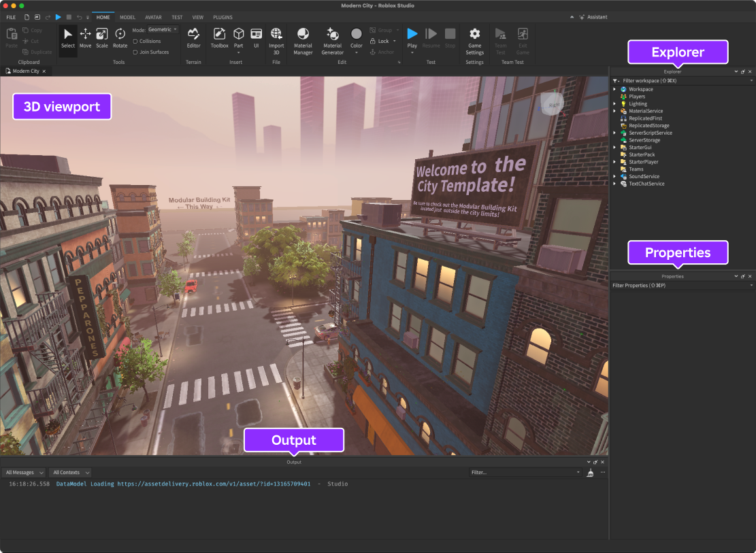Open the Toolbox
Image resolution: width=756 pixels, height=553 pixels.
pyautogui.click(x=219, y=37)
